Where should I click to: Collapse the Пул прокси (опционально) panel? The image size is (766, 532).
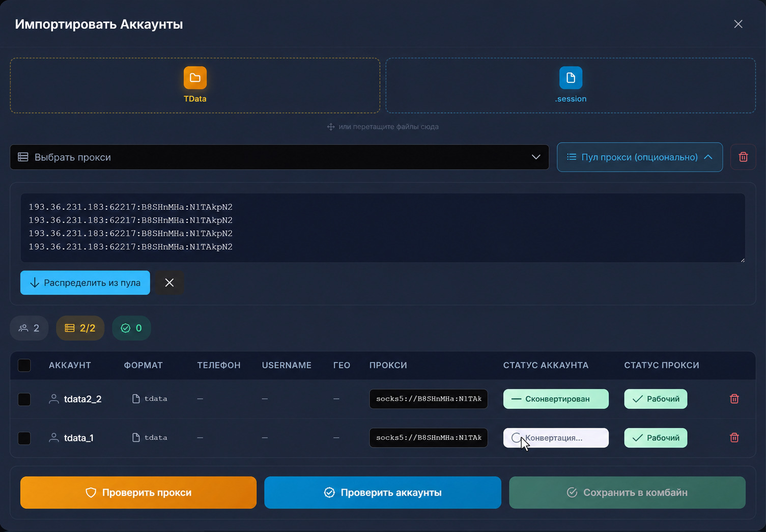pyautogui.click(x=640, y=157)
